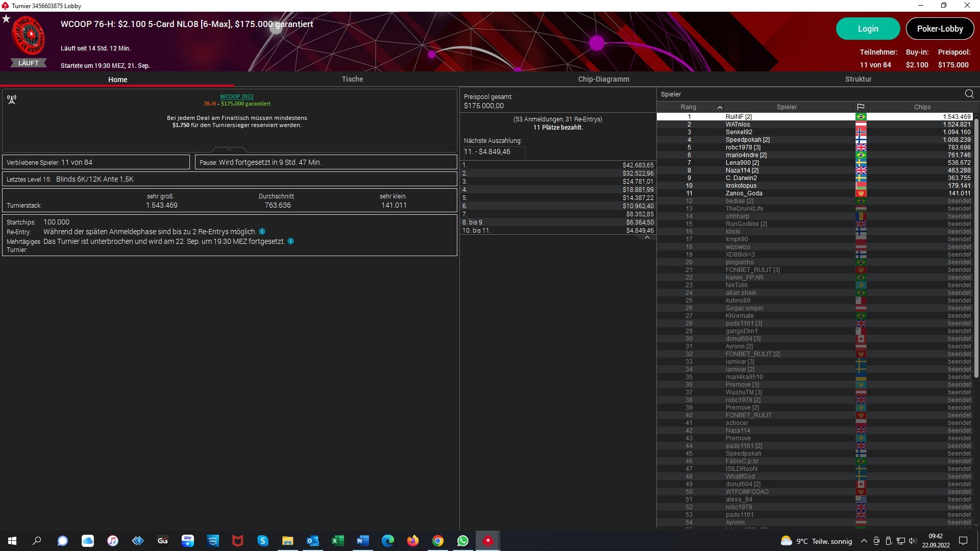980x551 pixels.
Task: Select player robc1978 [3] ranked 5
Action: (814, 147)
